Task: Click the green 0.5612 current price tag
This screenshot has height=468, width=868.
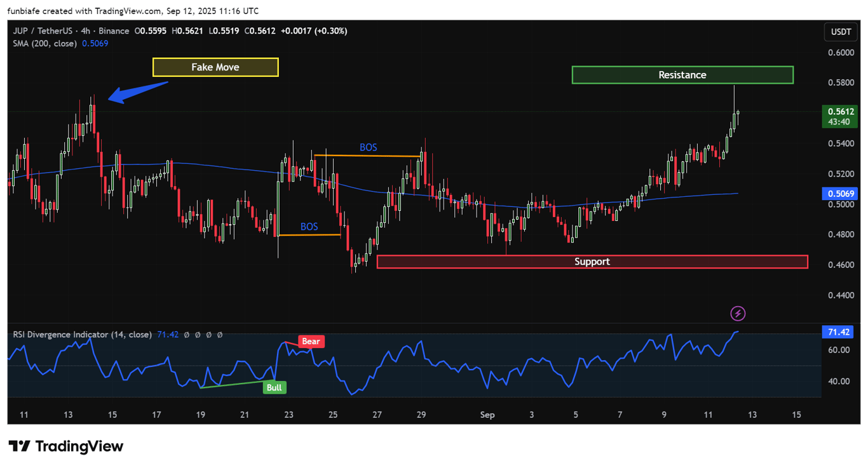Action: click(x=839, y=117)
